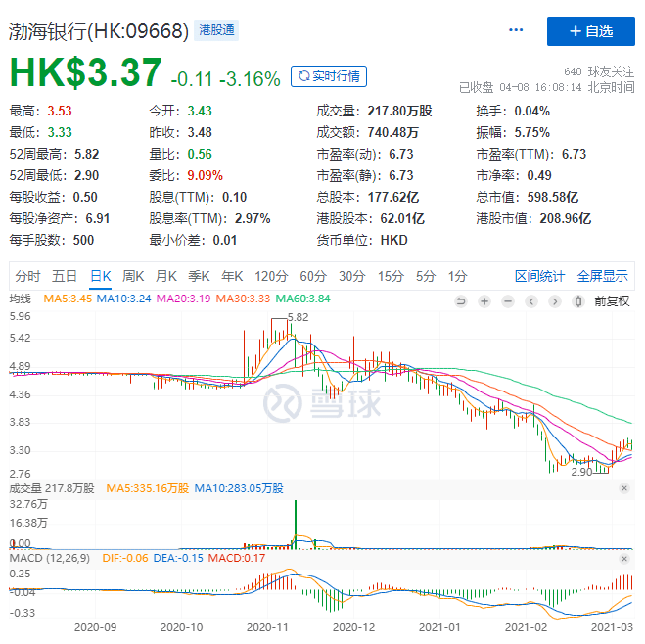Click the 港股通 tag next to stock name

coord(216,30)
